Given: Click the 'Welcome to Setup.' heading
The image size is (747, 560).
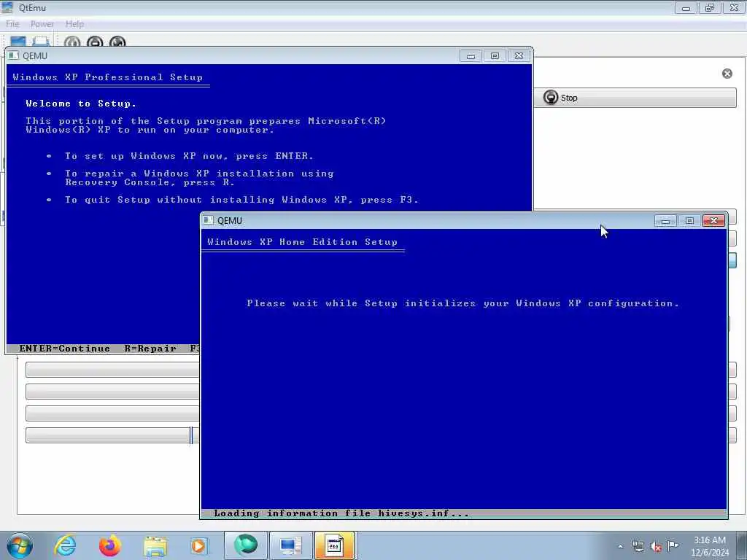Looking at the screenshot, I should tap(81, 104).
